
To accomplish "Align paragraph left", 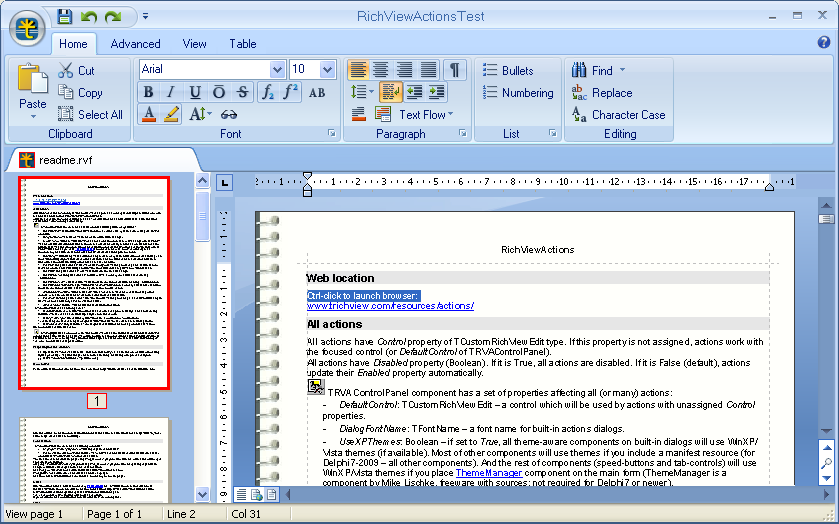I will click(x=358, y=70).
